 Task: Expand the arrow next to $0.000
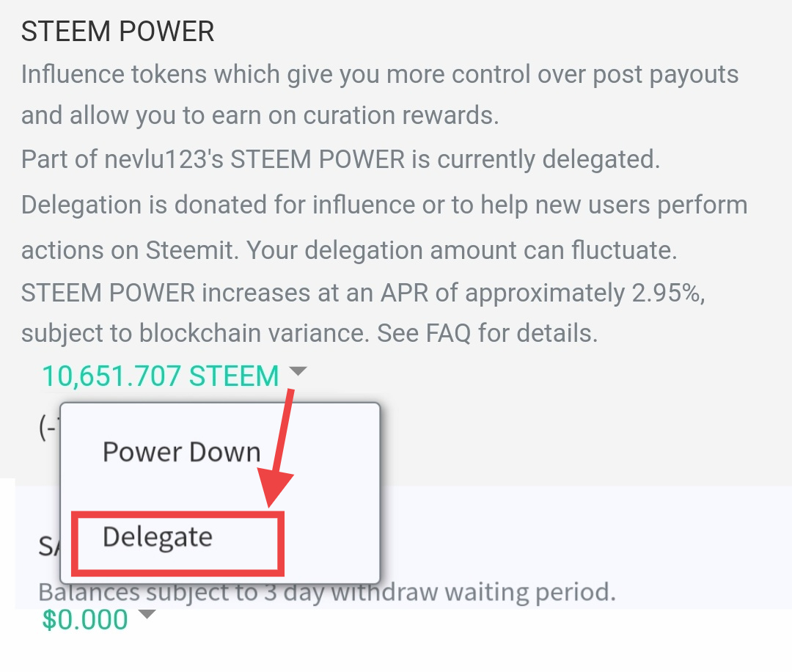tap(147, 615)
